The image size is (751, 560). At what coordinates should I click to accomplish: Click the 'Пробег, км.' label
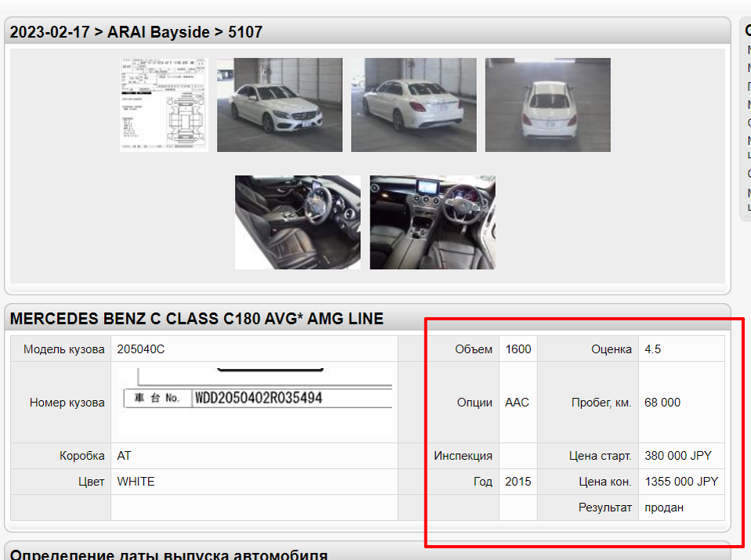(601, 403)
